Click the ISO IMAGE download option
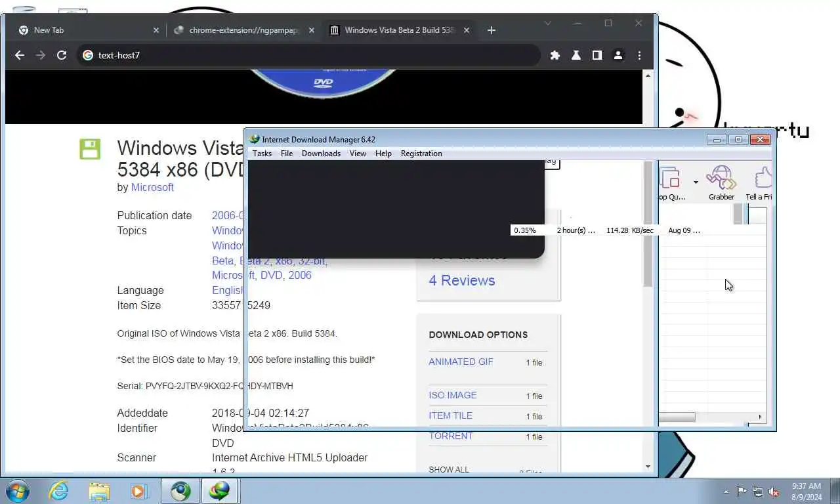 point(453,395)
